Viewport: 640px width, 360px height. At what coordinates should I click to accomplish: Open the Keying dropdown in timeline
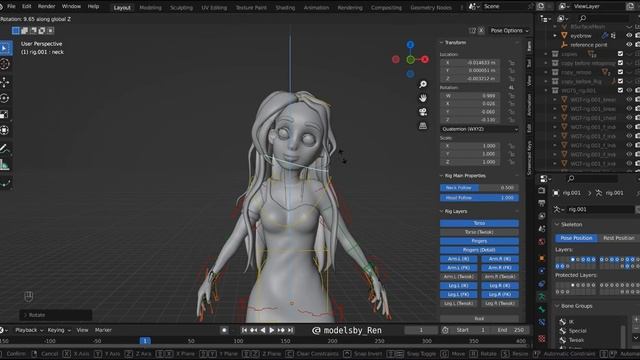(59, 330)
